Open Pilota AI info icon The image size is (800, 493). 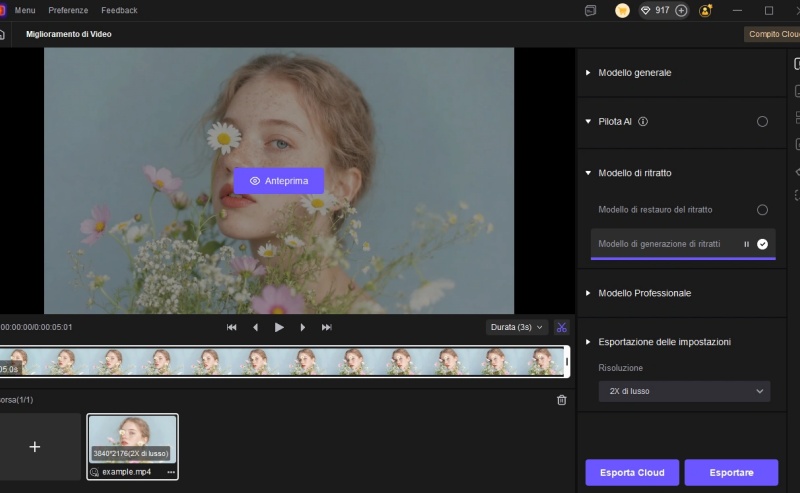pyautogui.click(x=643, y=122)
